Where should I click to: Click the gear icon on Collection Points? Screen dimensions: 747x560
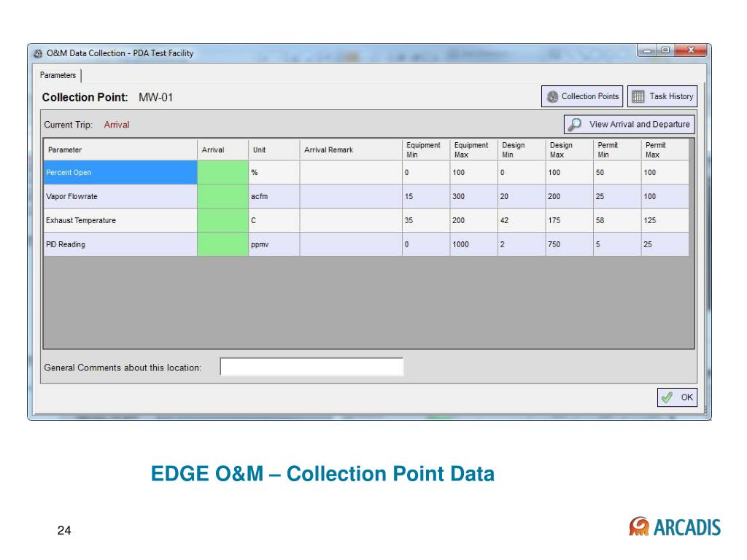click(x=553, y=97)
